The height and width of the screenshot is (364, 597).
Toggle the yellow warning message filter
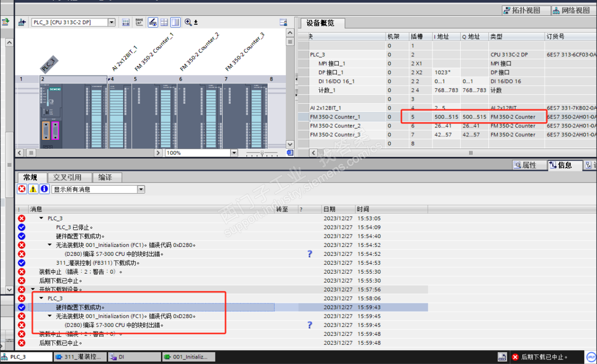[x=33, y=189]
